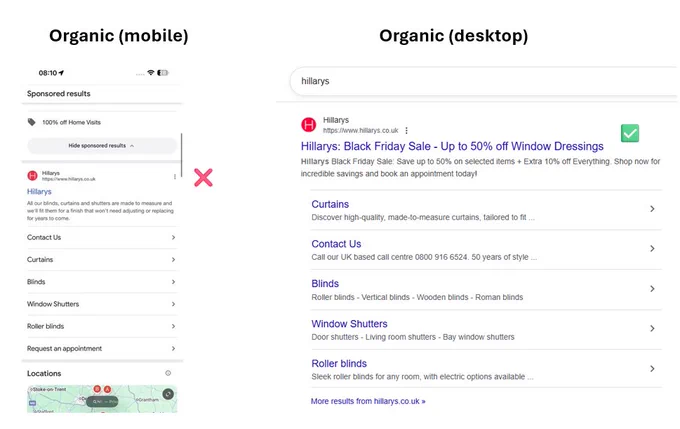Open the mobile Roller blinds item
The height and width of the screenshot is (429, 680).
coord(102,326)
